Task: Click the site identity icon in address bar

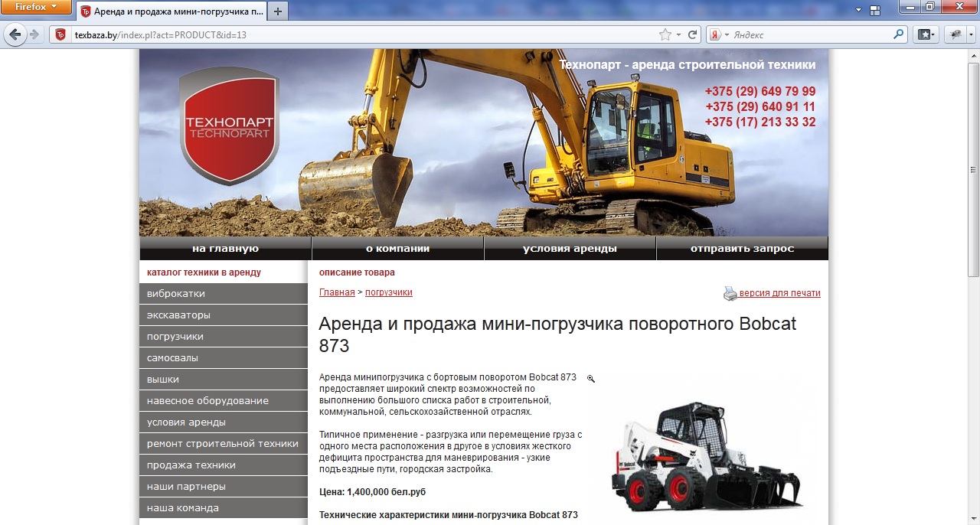Action: coord(60,34)
